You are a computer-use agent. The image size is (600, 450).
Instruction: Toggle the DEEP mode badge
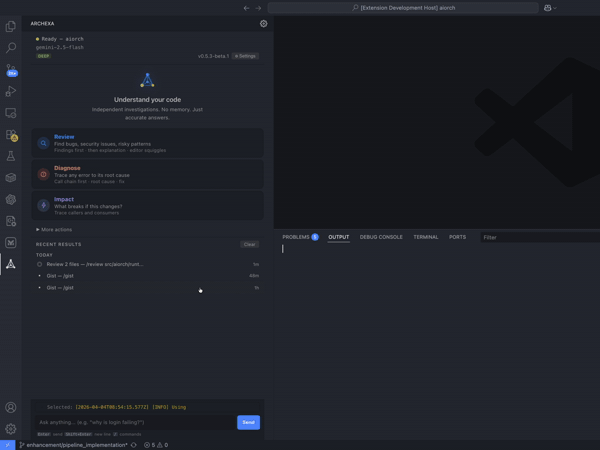(43, 56)
